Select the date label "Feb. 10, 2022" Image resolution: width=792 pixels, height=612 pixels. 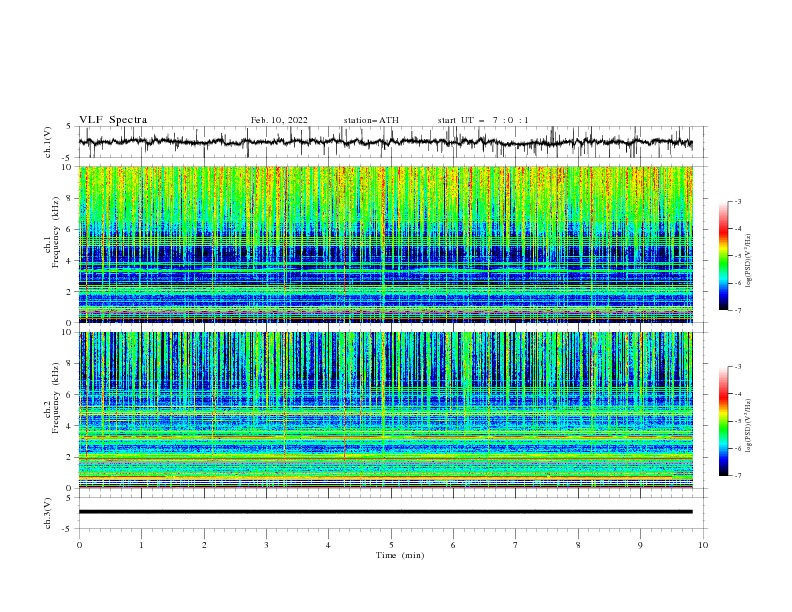coord(279,120)
